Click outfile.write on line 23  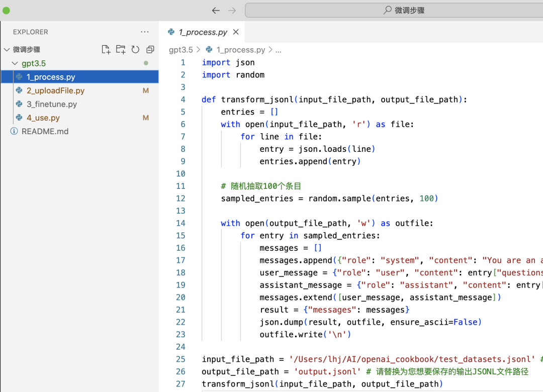point(305,335)
